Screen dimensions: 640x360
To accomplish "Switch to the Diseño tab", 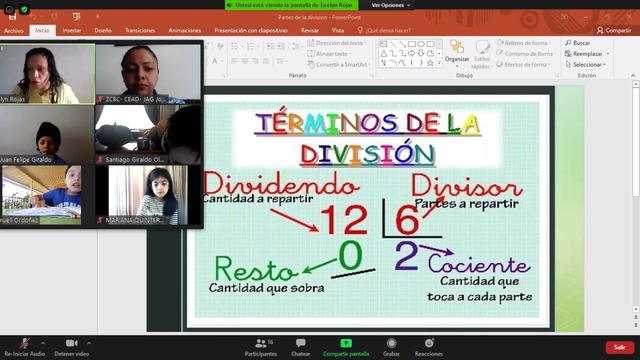I will tap(103, 31).
